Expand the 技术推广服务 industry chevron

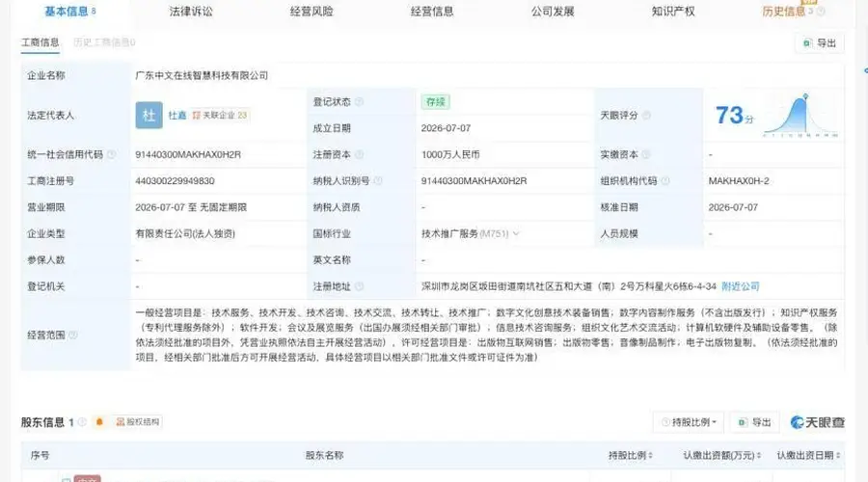coord(516,233)
